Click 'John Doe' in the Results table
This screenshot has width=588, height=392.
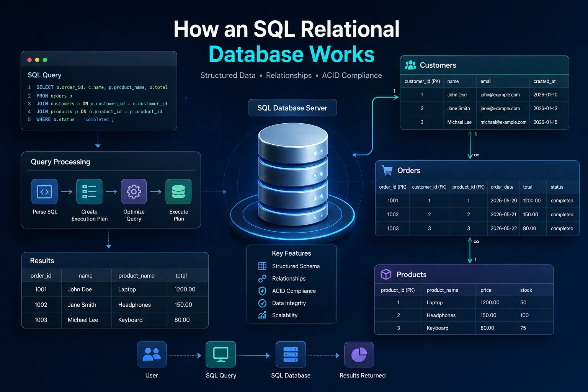(80, 289)
